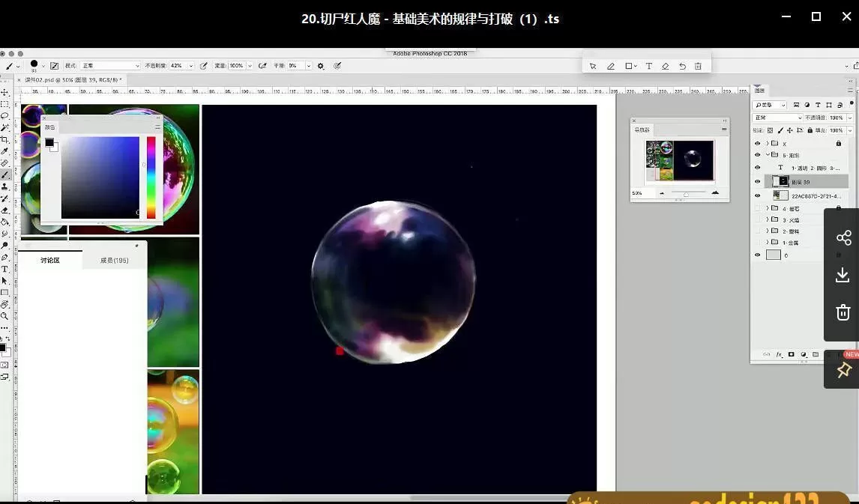The image size is (859, 504).
Task: Hide layer 图层 39 via its eye icon
Action: point(757,181)
